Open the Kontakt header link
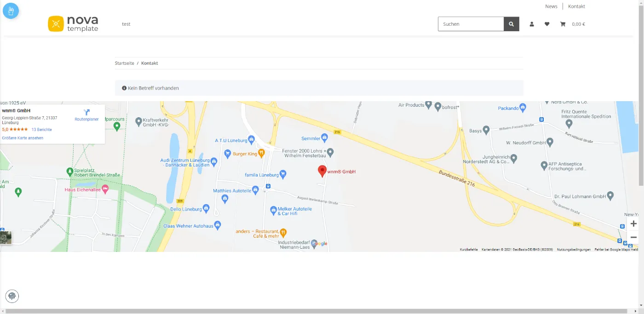The image size is (644, 314). pos(576,6)
